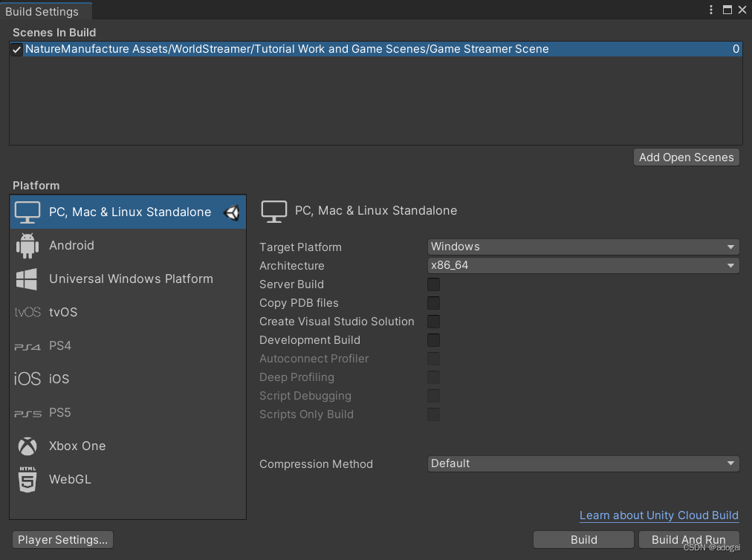The height and width of the screenshot is (560, 752).
Task: Enable the Server Build checkbox
Action: tap(433, 284)
